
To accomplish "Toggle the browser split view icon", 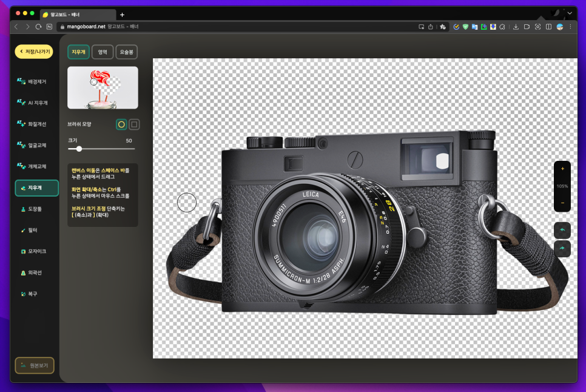I will click(548, 27).
